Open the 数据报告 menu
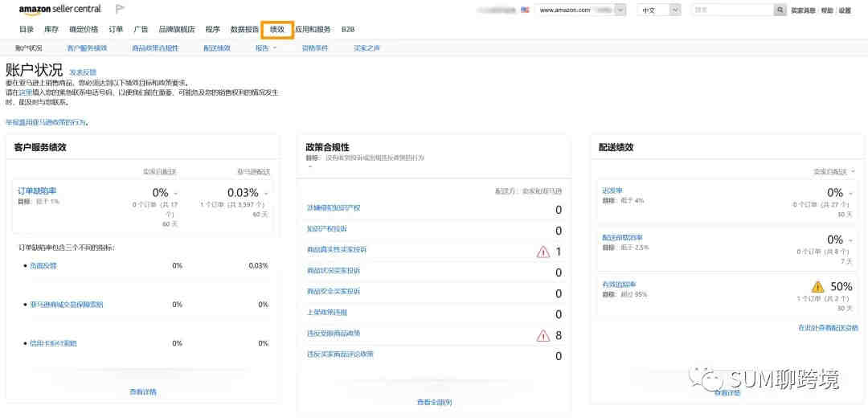This screenshot has height=418, width=868. tap(244, 30)
